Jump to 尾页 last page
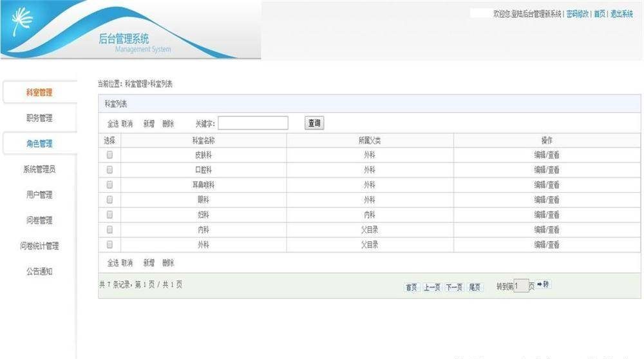Viewport: 644px width, 359px height. pos(475,287)
